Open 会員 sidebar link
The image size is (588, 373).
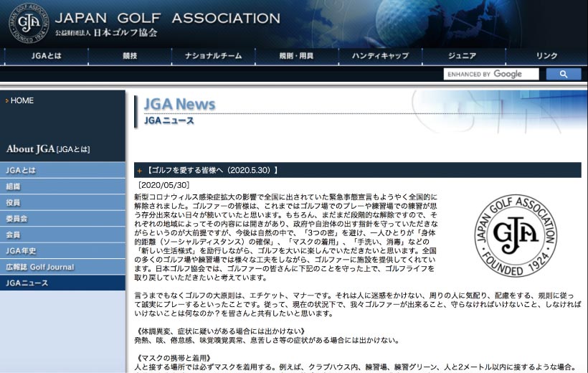pos(14,235)
